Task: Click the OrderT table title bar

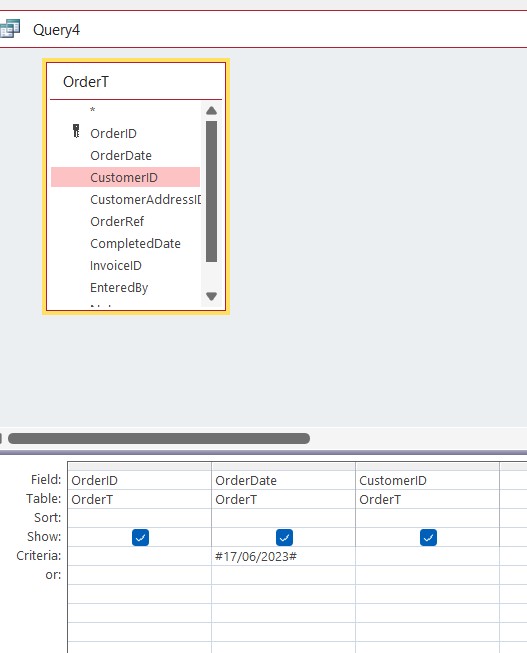Action: (136, 82)
